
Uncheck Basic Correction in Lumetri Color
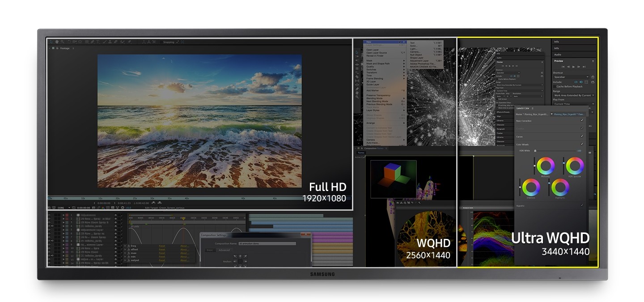pos(581,120)
